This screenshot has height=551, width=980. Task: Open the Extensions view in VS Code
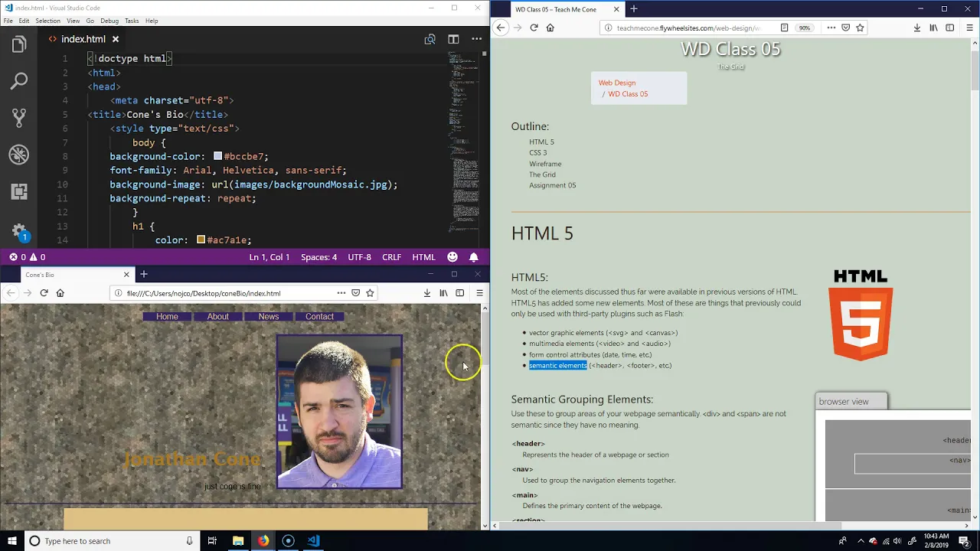click(19, 191)
